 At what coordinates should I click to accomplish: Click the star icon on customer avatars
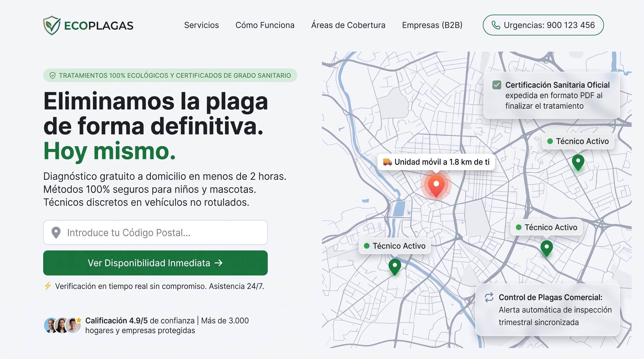click(x=79, y=320)
